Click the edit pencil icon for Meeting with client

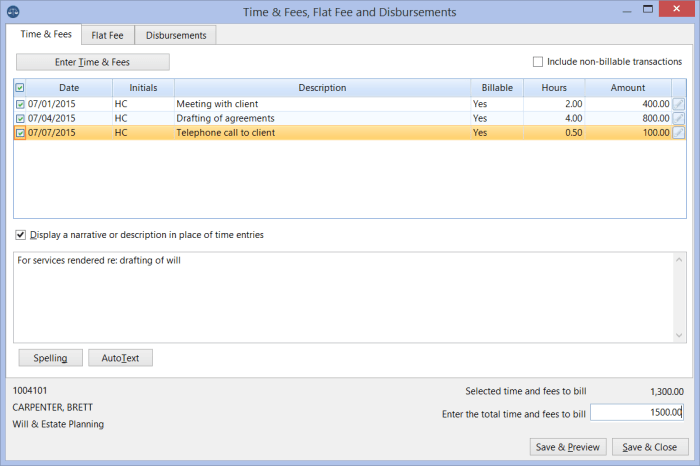pos(679,103)
